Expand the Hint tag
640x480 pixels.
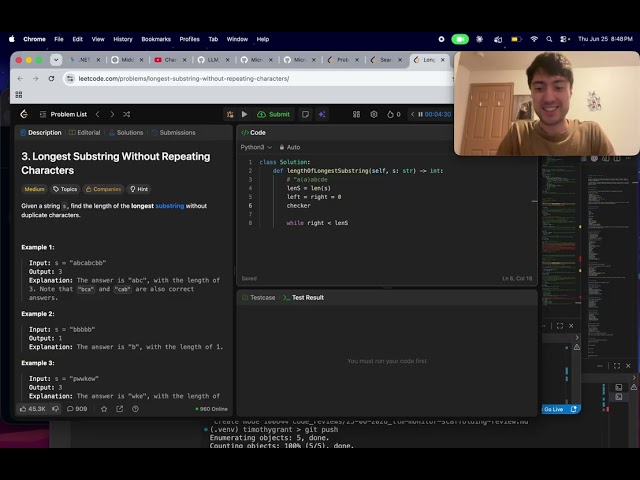pyautogui.click(x=139, y=189)
